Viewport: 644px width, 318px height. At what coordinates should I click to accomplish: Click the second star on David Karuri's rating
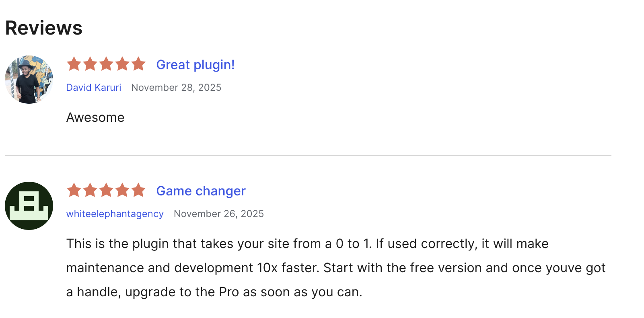(90, 64)
